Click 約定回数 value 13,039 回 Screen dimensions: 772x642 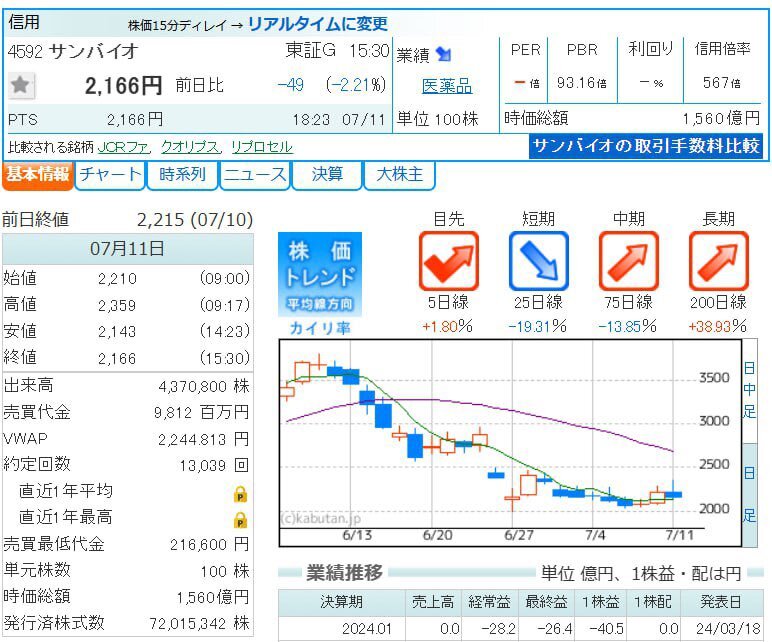click(x=214, y=465)
